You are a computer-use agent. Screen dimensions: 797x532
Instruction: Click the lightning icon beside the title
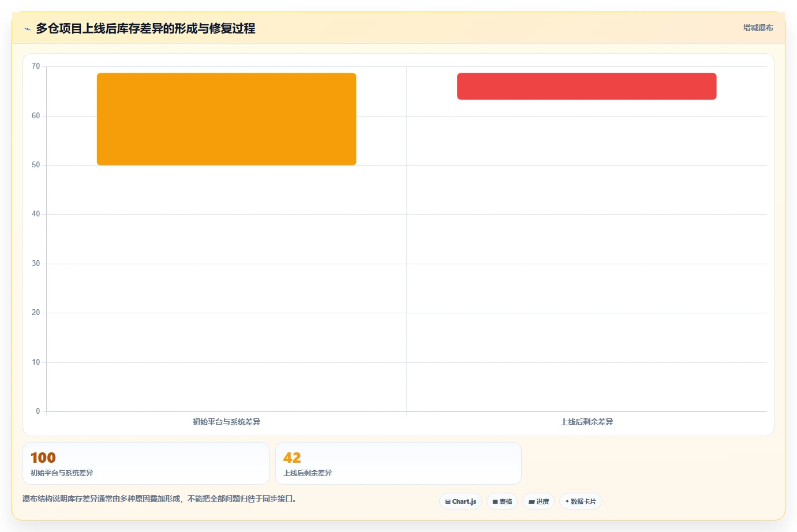point(27,29)
